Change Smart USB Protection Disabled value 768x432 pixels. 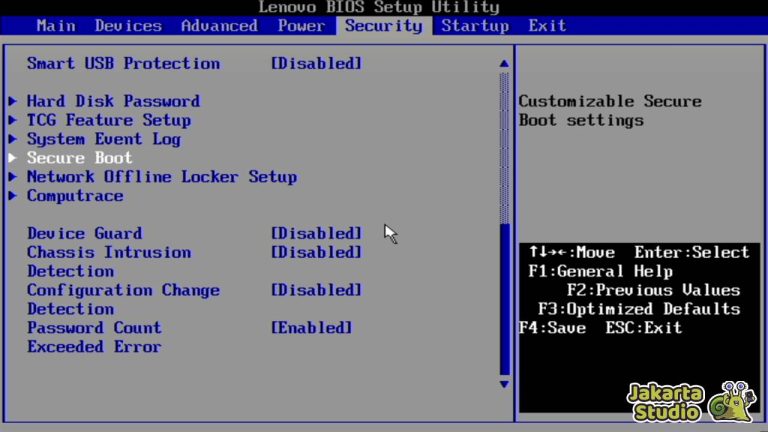(x=316, y=64)
